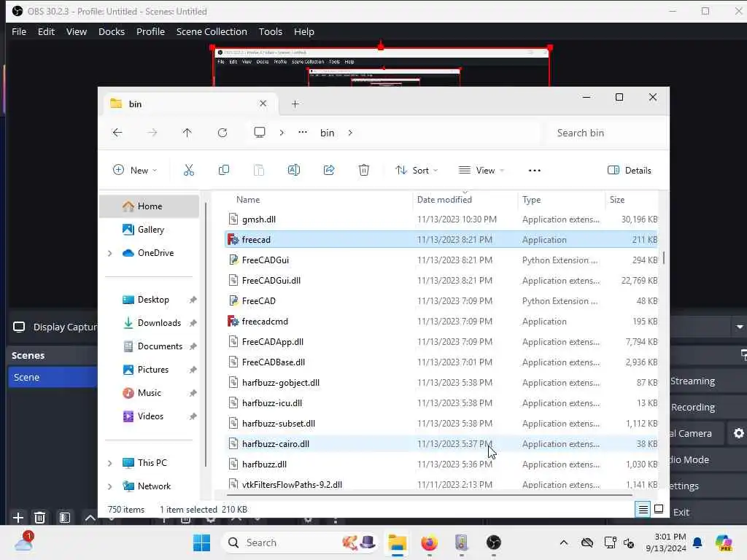Move scene up in OBS Scenes panel
This screenshot has width=747, height=560.
(90, 517)
